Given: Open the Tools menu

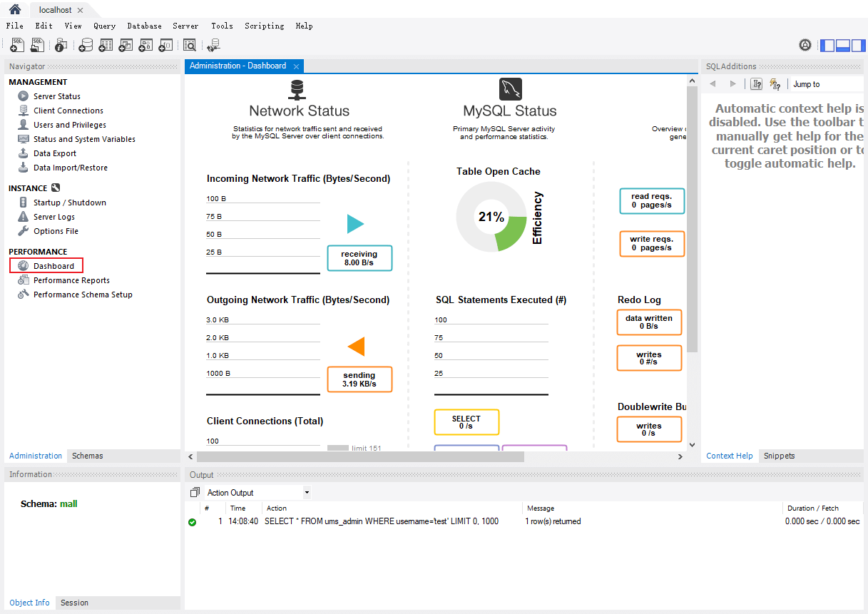Looking at the screenshot, I should click(x=222, y=26).
